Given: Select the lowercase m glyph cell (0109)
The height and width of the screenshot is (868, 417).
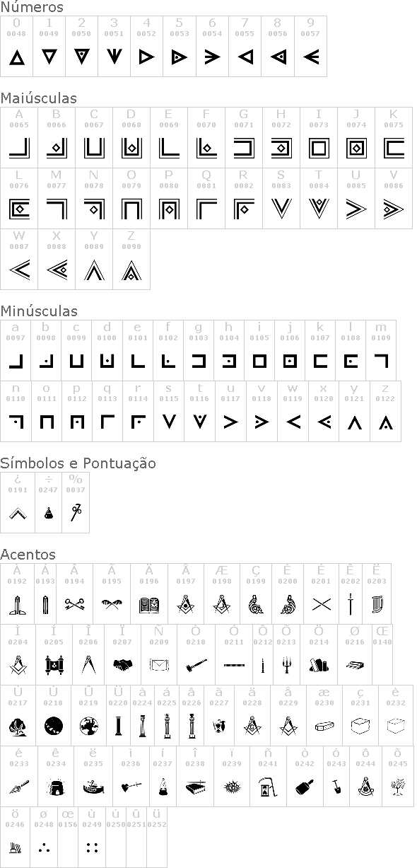Looking at the screenshot, I should coord(381,350).
